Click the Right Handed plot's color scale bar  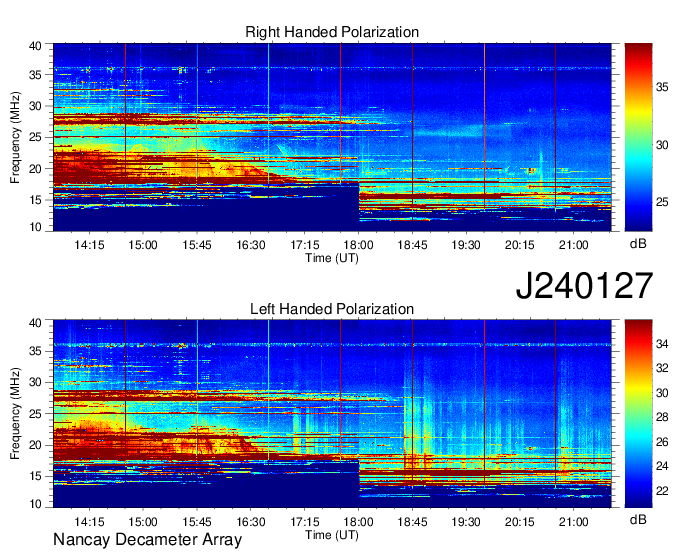[638, 137]
